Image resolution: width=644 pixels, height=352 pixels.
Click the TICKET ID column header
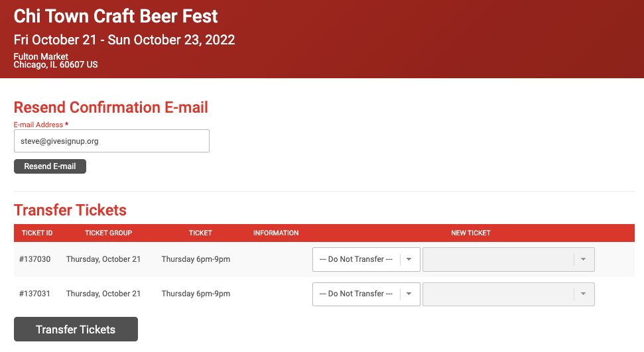point(37,233)
